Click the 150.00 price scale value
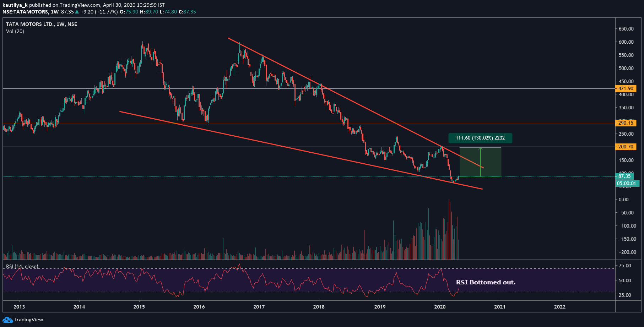 point(626,160)
